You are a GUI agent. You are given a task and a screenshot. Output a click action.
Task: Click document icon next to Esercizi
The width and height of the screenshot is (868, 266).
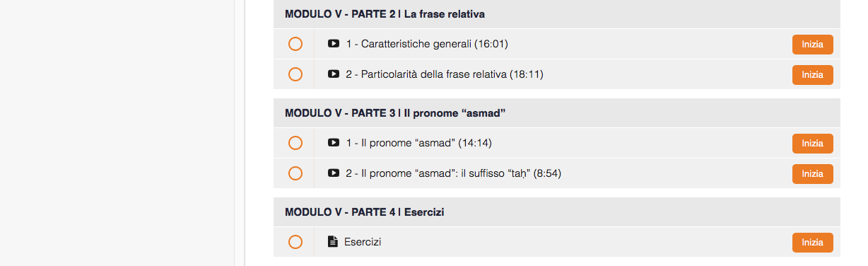333,242
